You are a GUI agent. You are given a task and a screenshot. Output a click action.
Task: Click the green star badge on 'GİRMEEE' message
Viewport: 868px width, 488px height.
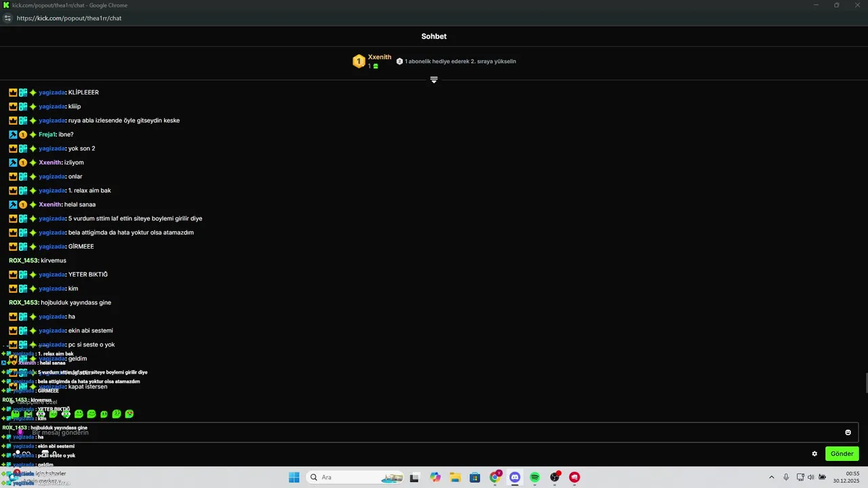click(33, 247)
